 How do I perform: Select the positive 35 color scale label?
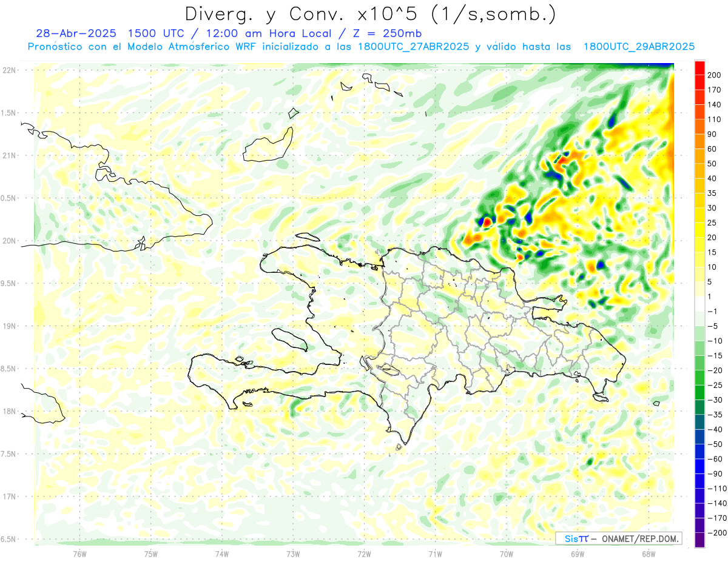click(713, 193)
